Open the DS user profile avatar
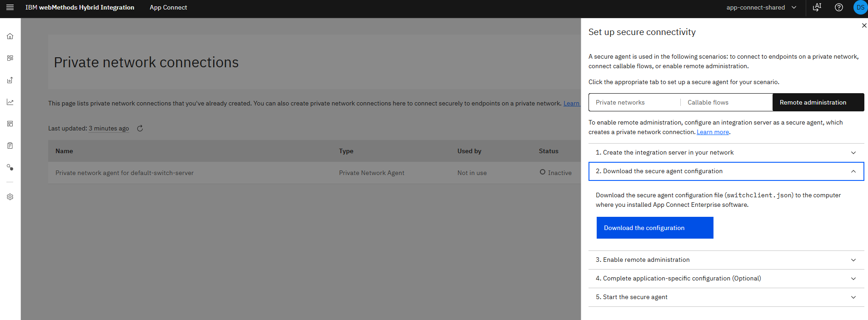The height and width of the screenshot is (320, 868). (x=860, y=7)
